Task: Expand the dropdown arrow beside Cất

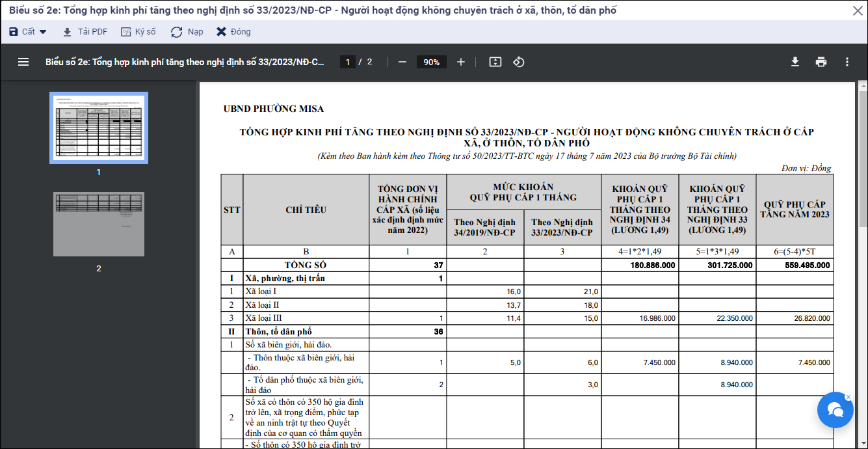Action: click(44, 31)
